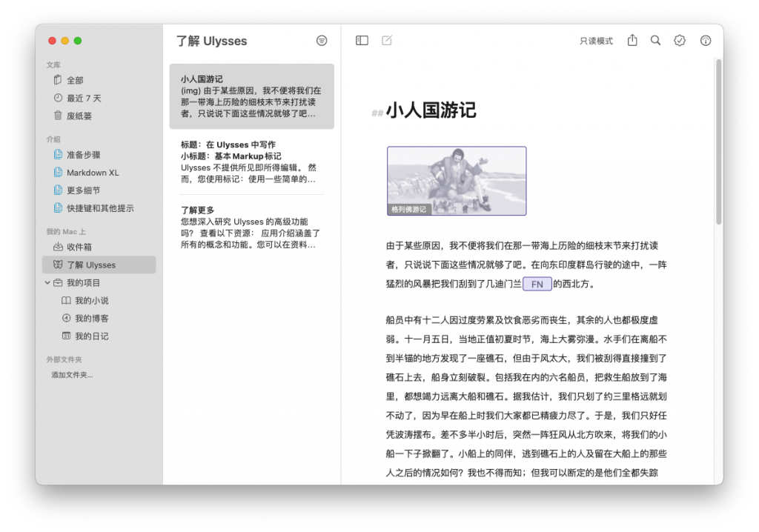Screen dimensions: 759x532
Task: Toggle 只读模式 read-only mode
Action: point(596,41)
